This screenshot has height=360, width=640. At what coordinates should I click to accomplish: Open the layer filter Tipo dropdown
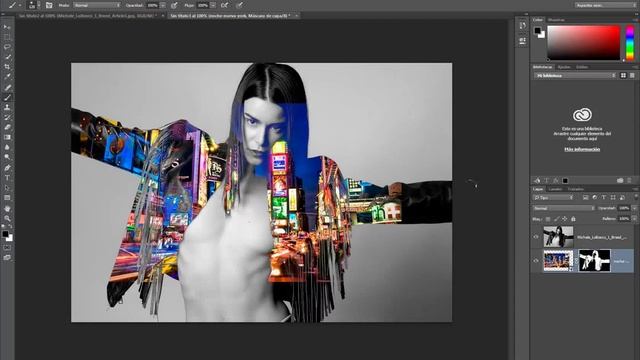553,198
